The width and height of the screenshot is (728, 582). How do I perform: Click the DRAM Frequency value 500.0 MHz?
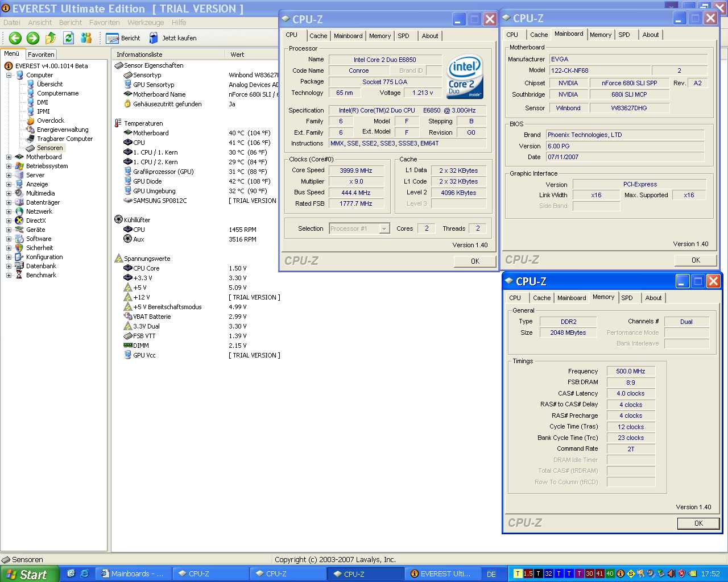coord(631,371)
